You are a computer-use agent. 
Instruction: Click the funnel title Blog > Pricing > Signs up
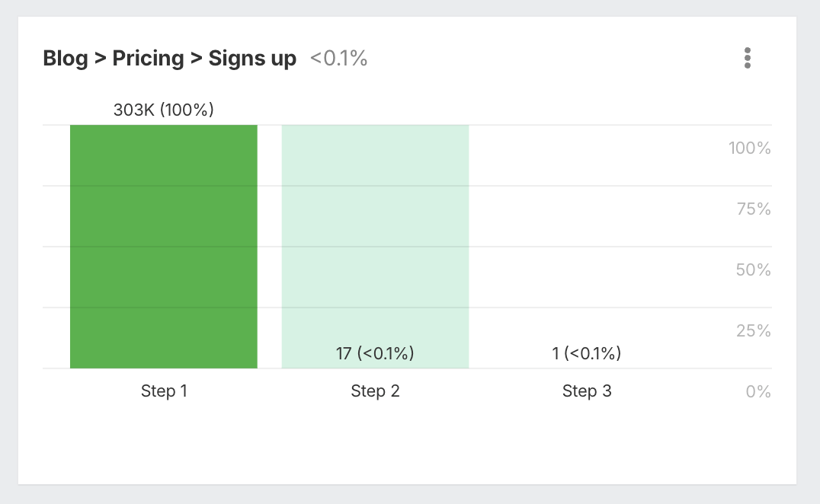pyautogui.click(x=169, y=58)
